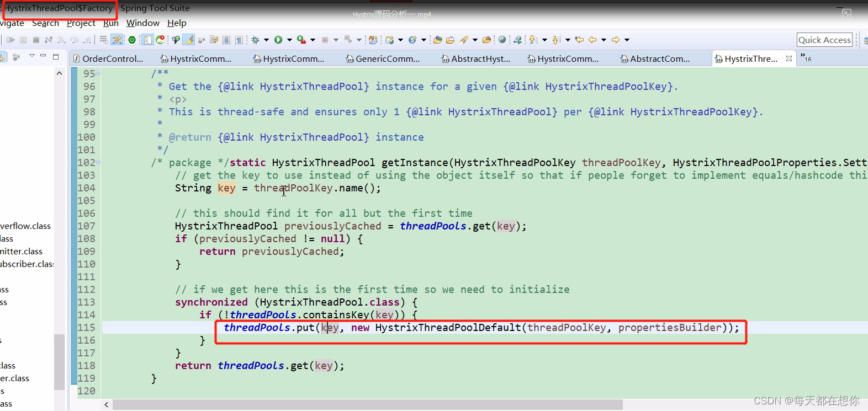Toggle Mark Occurrences highlighter icon
This screenshot has width=868, height=411.
pyautogui.click(x=189, y=40)
